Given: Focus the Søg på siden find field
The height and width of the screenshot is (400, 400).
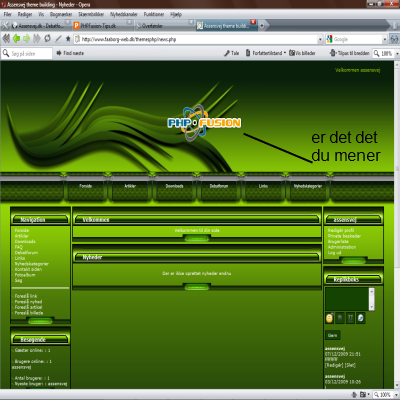Looking at the screenshot, I should tap(27, 53).
